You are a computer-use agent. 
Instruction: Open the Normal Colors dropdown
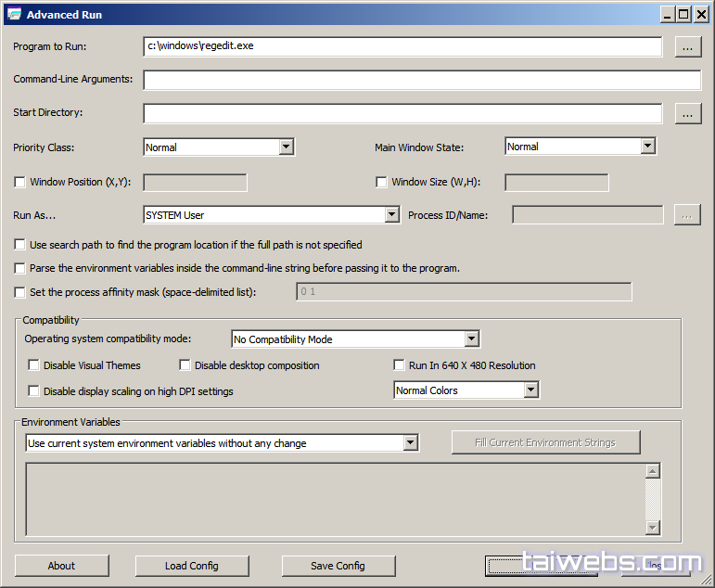[530, 390]
